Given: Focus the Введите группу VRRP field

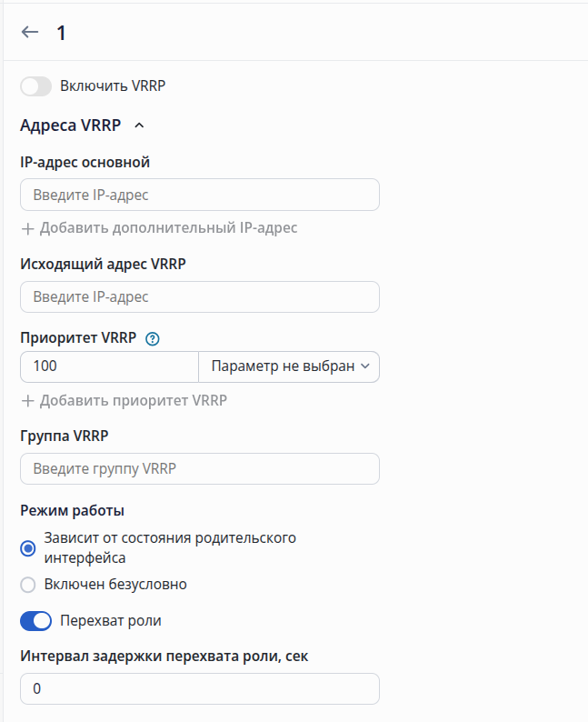Looking at the screenshot, I should (x=200, y=468).
